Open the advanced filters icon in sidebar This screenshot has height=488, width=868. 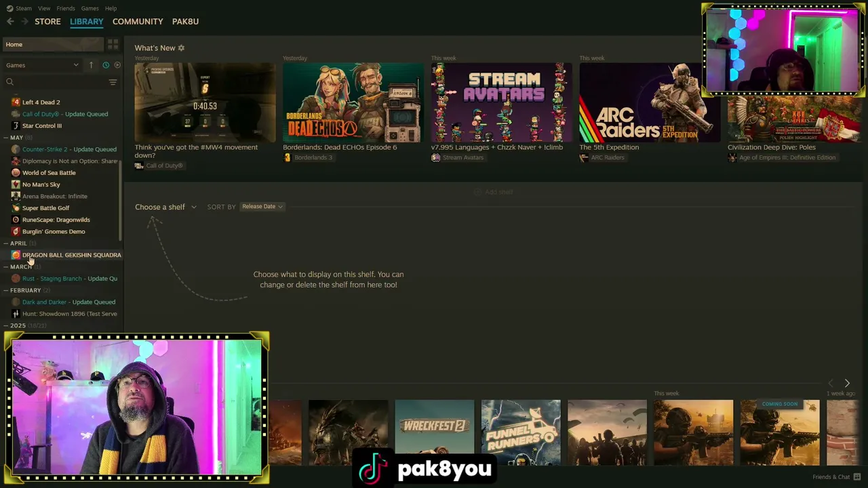113,82
